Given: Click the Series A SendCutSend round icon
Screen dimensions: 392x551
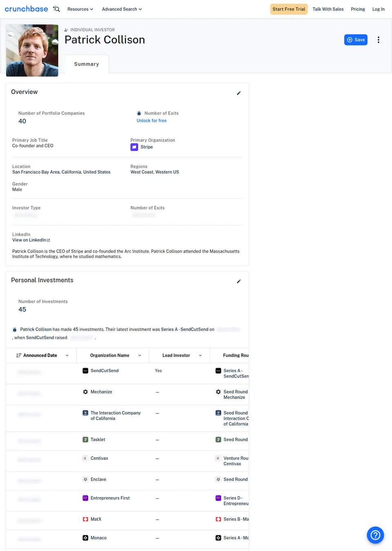Looking at the screenshot, I should click(x=218, y=371).
